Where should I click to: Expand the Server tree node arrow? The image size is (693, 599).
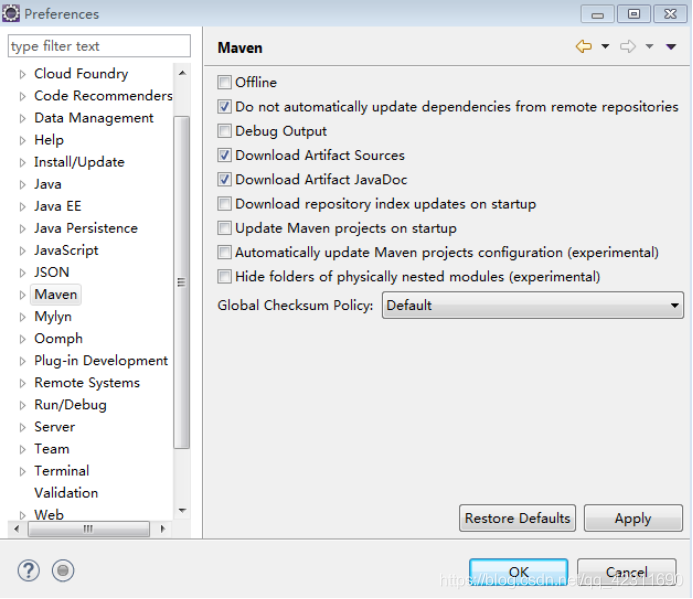23,427
